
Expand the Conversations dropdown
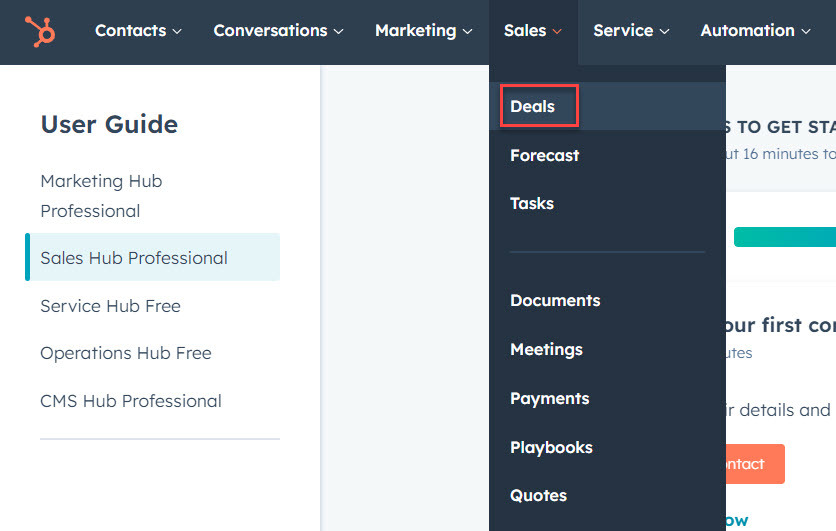click(x=278, y=31)
